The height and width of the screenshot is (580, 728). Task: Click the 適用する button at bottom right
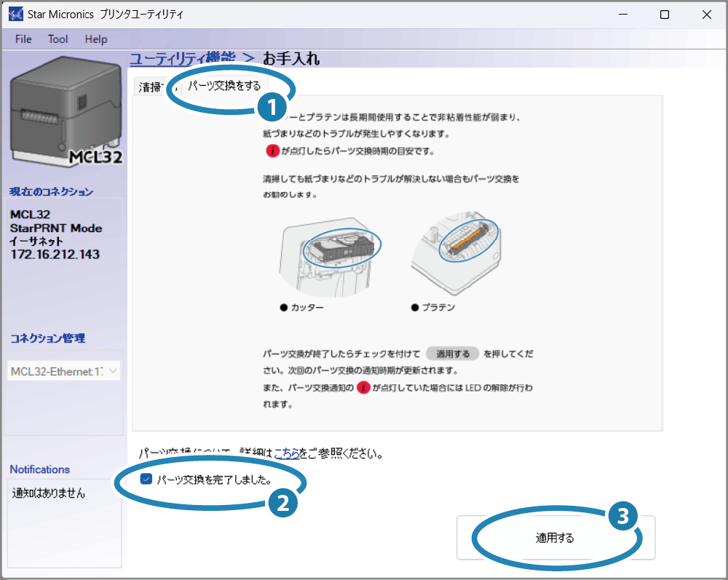pyautogui.click(x=555, y=537)
